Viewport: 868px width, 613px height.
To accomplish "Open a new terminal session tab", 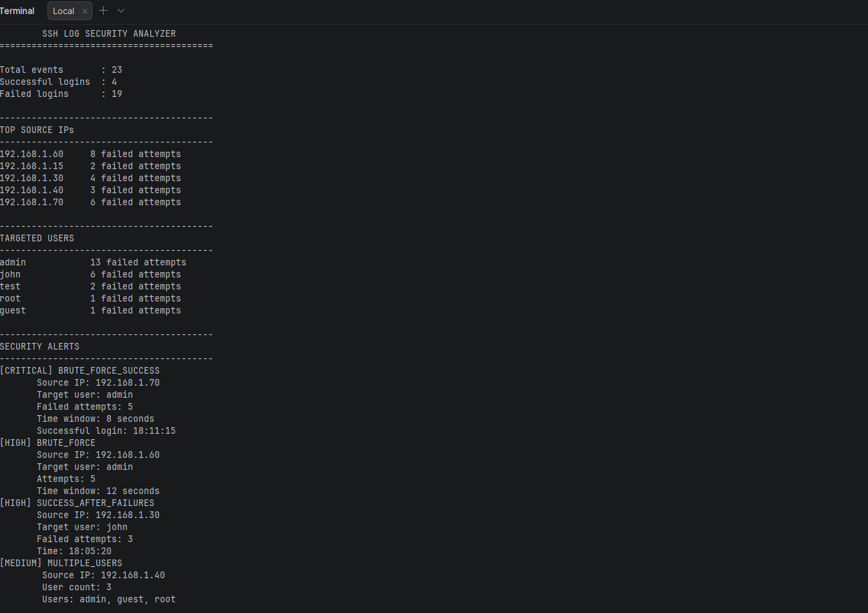I will [103, 11].
